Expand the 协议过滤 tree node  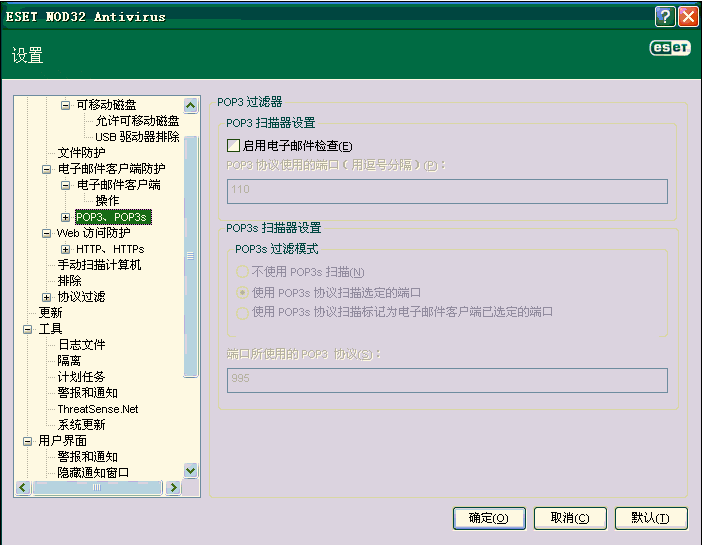click(x=46, y=297)
